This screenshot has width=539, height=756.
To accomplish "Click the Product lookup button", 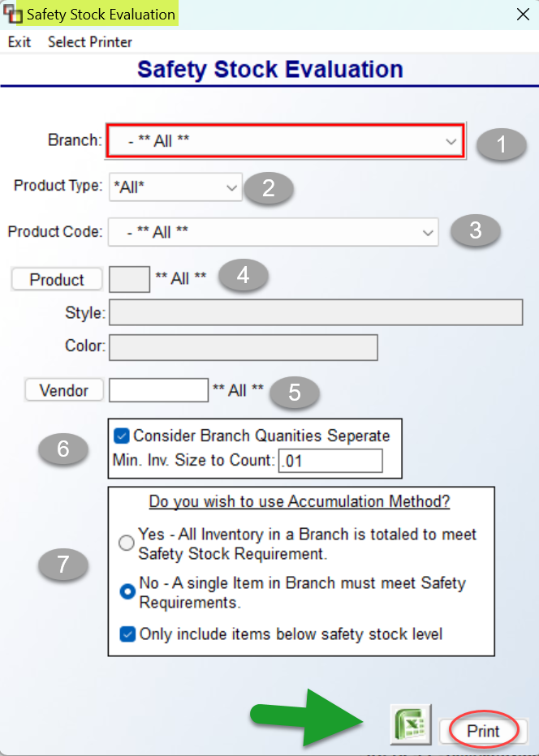I will [x=56, y=278].
